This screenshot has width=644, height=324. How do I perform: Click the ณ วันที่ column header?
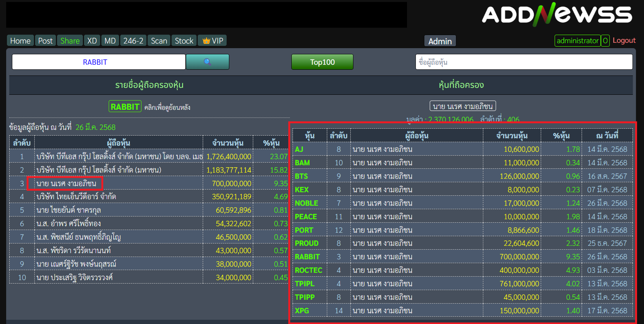607,136
